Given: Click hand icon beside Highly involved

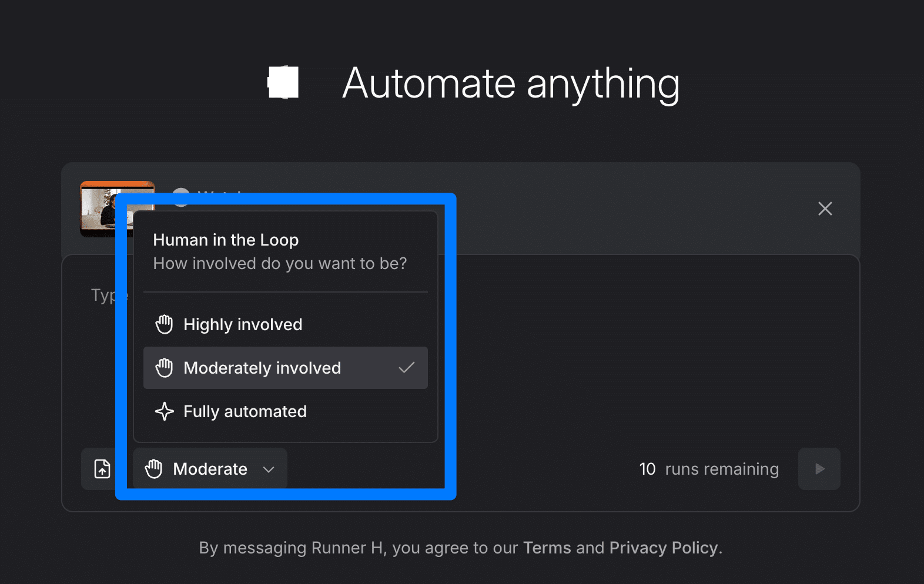Looking at the screenshot, I should (x=164, y=324).
